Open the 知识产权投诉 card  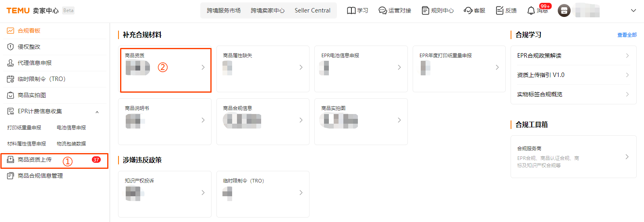pyautogui.click(x=164, y=194)
